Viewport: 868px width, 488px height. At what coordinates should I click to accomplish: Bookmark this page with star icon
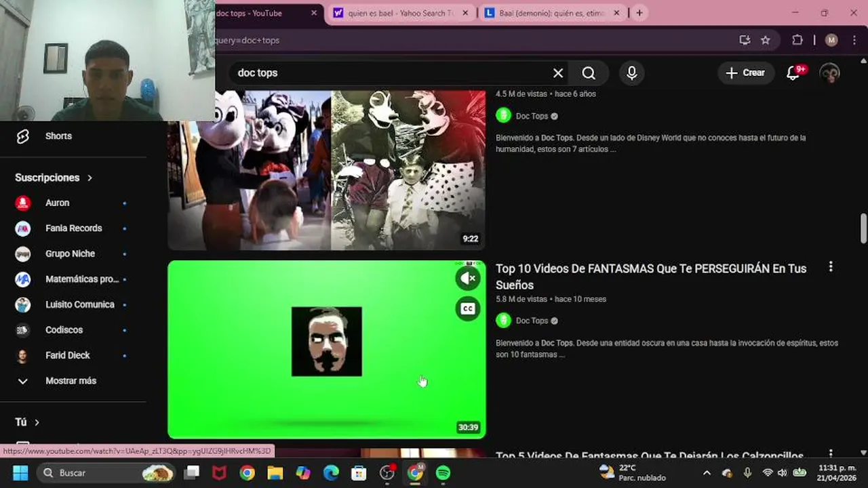pos(766,40)
